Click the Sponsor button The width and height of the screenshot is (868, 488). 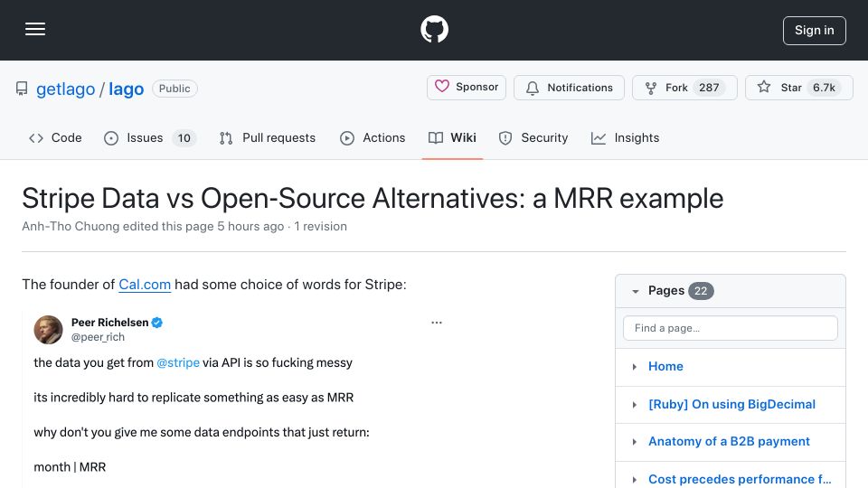[x=467, y=88]
